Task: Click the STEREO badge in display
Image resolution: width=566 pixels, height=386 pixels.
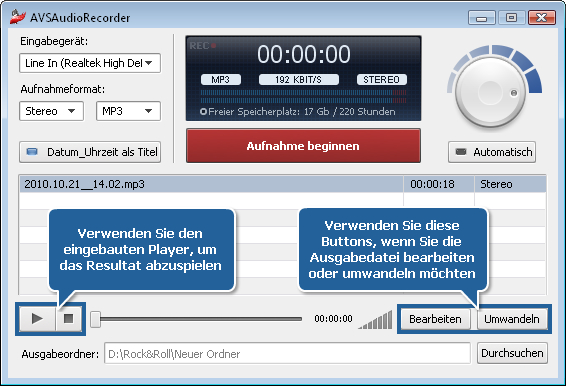Action: coord(382,79)
